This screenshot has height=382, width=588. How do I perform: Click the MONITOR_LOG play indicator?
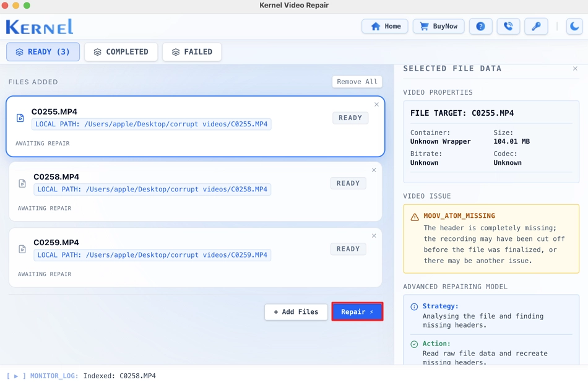click(16, 376)
